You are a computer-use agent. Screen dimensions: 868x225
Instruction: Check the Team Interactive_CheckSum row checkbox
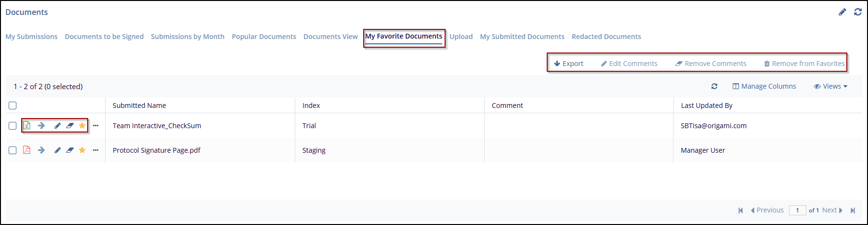13,126
